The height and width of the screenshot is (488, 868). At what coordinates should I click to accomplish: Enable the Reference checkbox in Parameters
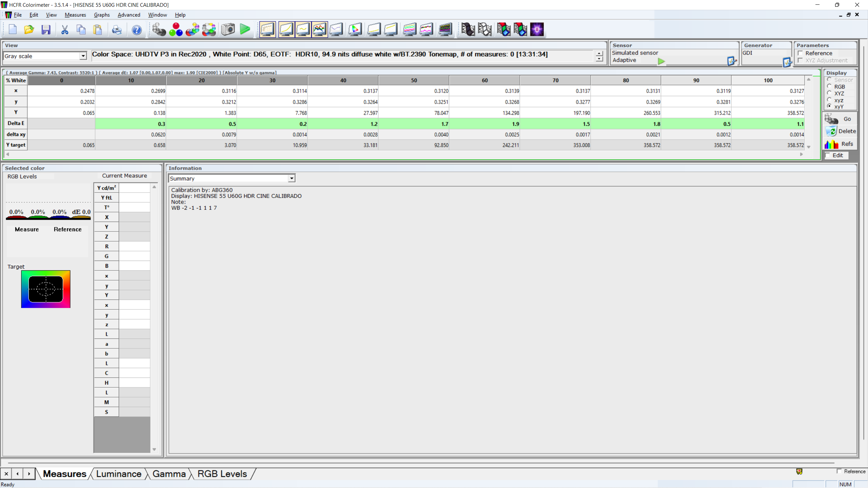pos(801,53)
